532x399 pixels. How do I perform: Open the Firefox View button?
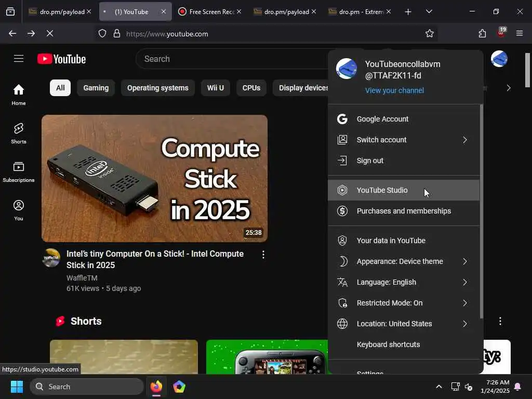(10, 11)
